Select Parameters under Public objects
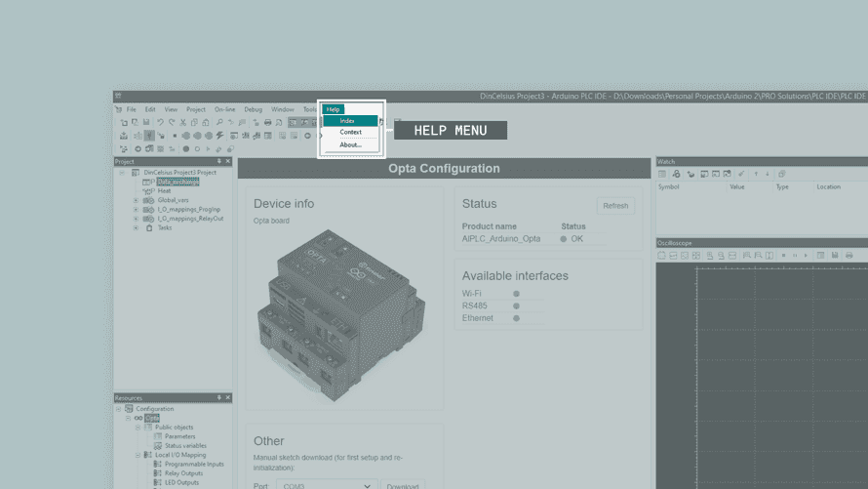The image size is (868, 489). tap(179, 436)
